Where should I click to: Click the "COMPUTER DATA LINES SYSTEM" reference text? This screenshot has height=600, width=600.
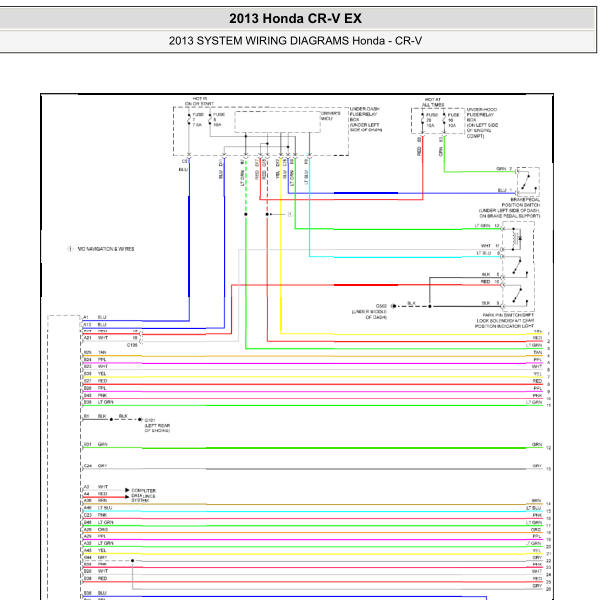[143, 496]
